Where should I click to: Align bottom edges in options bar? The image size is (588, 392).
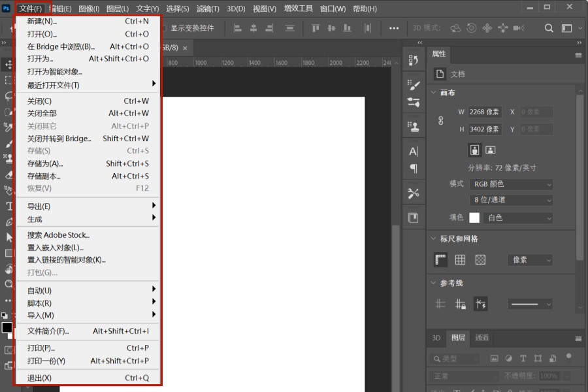348,28
